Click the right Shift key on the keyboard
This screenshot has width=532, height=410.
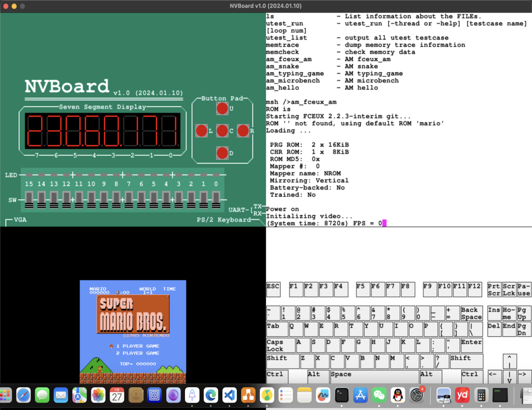[467, 361]
